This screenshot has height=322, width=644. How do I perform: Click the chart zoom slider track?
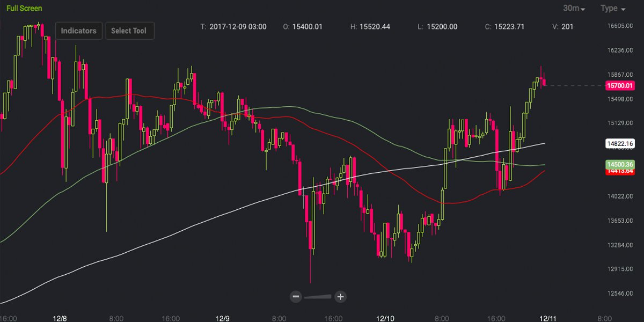tap(318, 296)
